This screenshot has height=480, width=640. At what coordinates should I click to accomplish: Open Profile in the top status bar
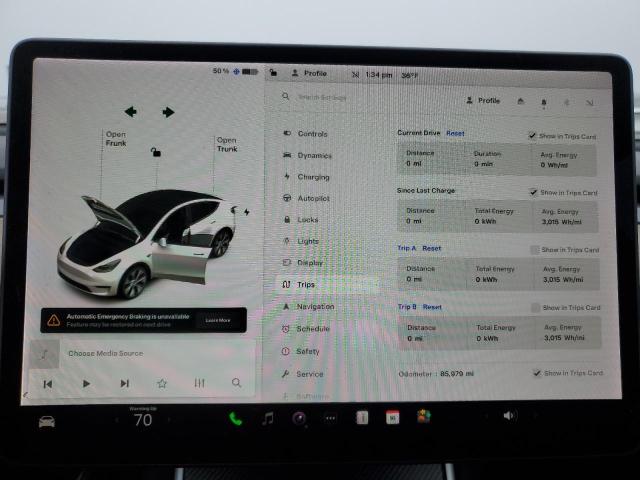click(x=309, y=73)
